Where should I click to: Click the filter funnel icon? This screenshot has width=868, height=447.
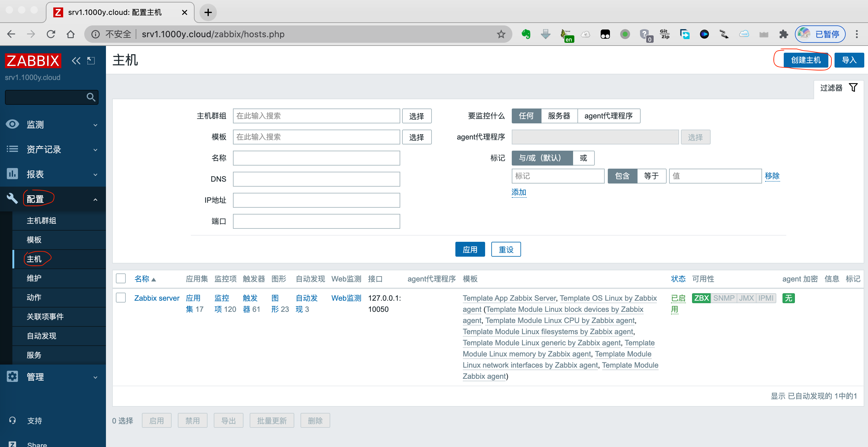[853, 88]
